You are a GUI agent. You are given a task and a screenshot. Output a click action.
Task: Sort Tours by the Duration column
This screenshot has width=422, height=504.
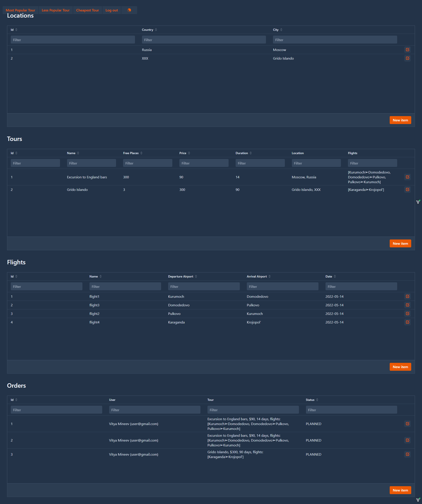point(251,153)
